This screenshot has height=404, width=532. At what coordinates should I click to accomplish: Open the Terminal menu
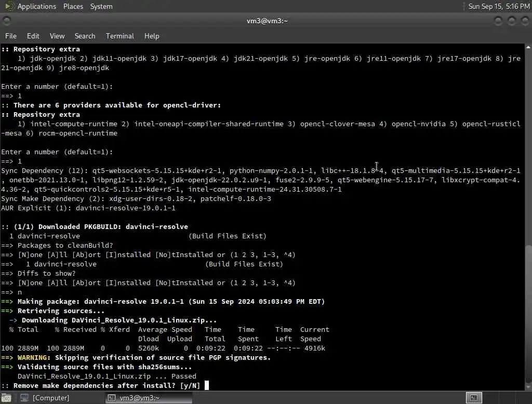point(120,36)
